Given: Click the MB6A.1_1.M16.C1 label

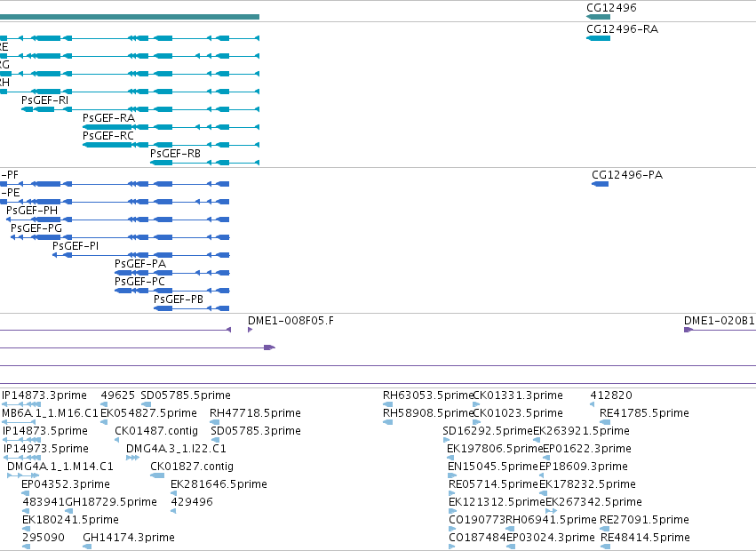Looking at the screenshot, I should point(50,413).
